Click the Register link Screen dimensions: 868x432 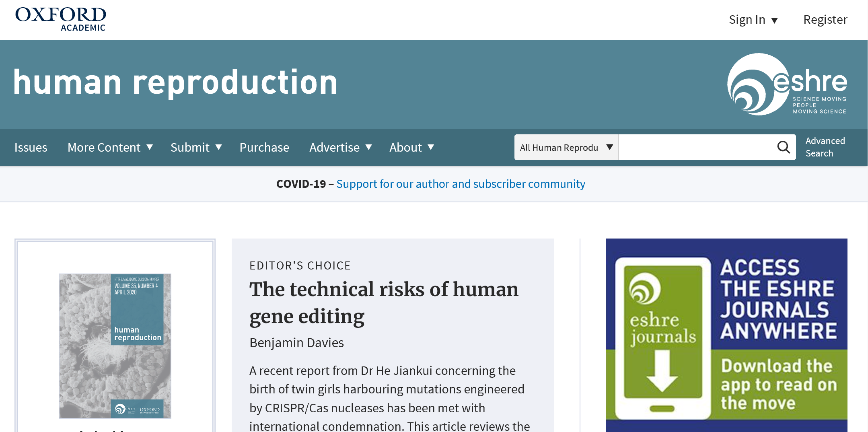825,20
